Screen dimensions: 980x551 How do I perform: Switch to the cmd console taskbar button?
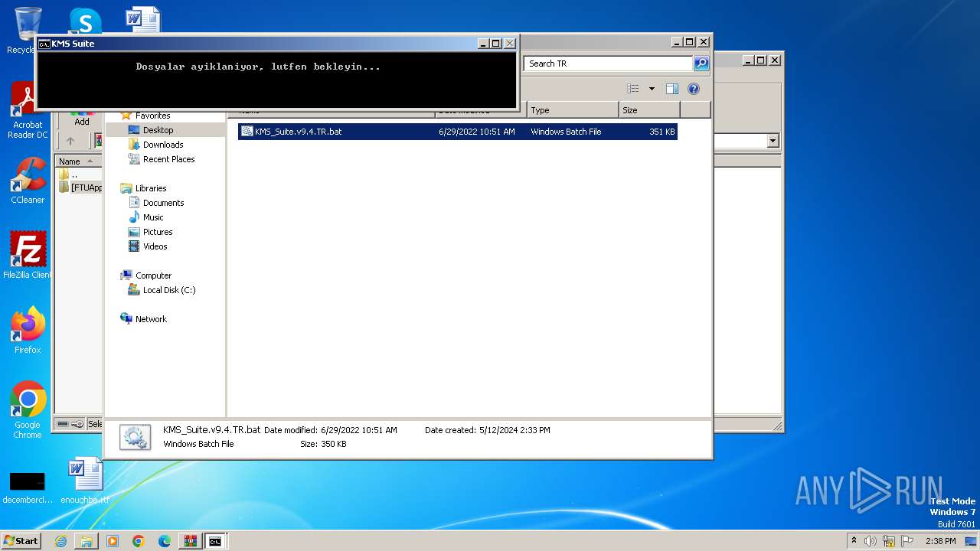216,541
